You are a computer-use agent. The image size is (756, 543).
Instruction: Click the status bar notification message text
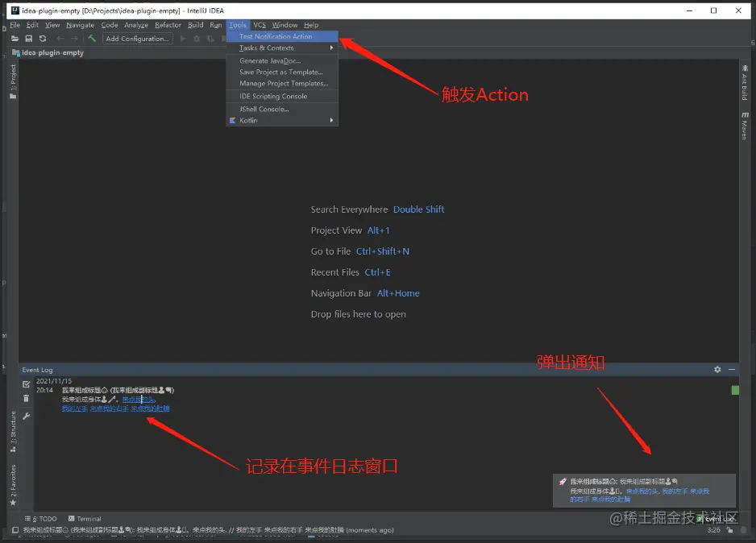pos(208,530)
